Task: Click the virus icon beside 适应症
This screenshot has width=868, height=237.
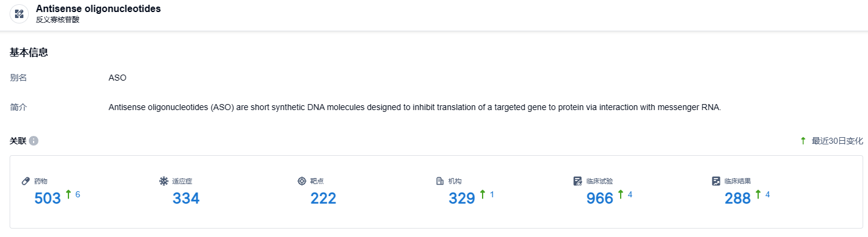Action: [x=164, y=181]
